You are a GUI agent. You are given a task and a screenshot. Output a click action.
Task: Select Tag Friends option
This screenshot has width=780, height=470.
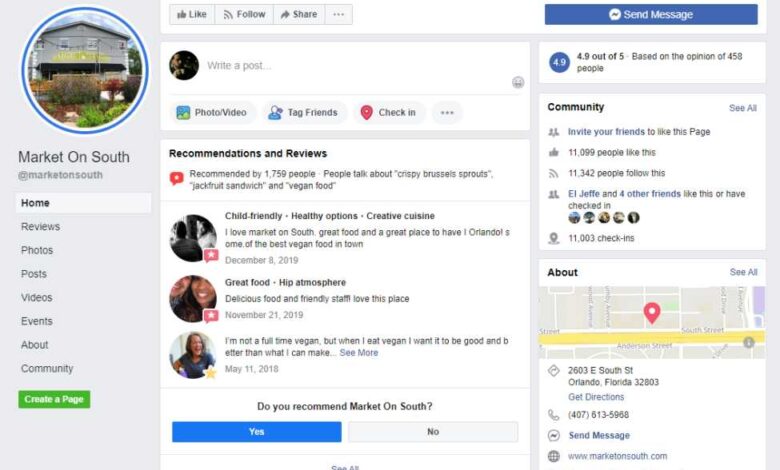pos(304,112)
